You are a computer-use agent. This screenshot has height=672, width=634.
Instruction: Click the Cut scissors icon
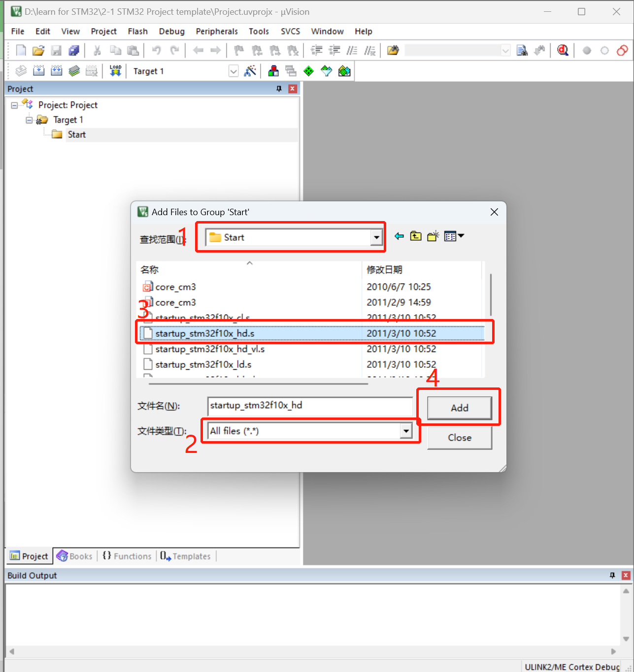(97, 50)
